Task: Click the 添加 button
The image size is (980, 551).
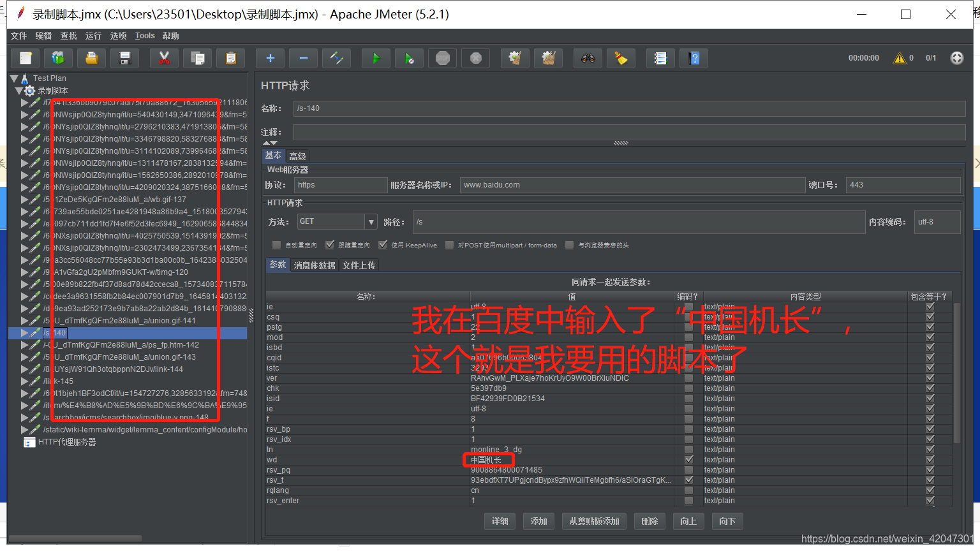Action: tap(539, 521)
